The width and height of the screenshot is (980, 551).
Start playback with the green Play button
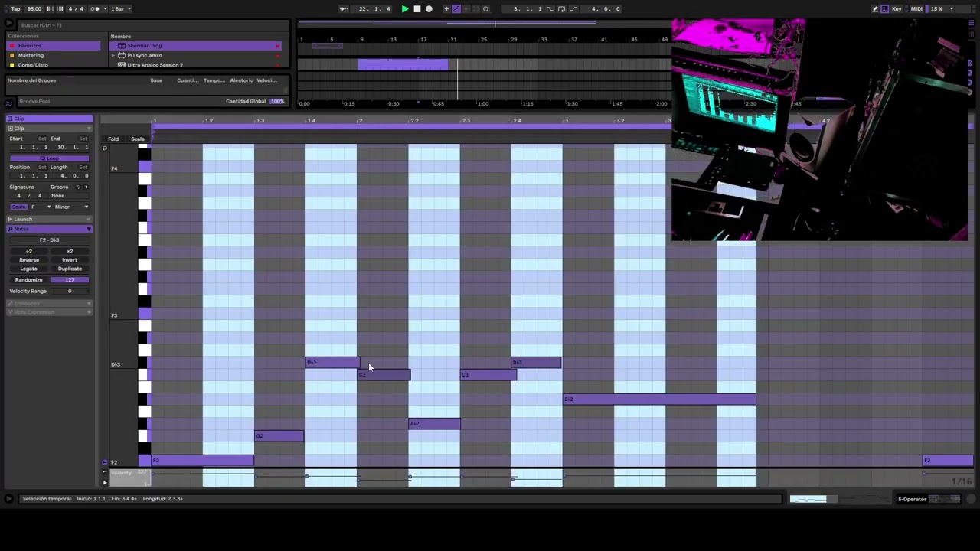(405, 9)
